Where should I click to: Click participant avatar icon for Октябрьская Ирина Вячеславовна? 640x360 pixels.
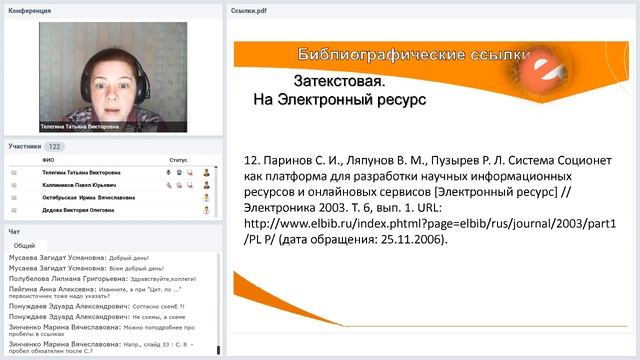[207, 198]
